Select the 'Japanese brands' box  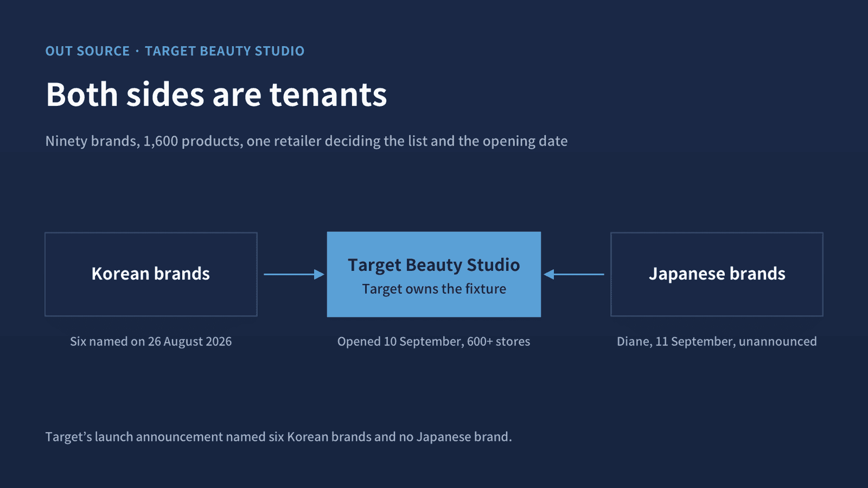(x=717, y=274)
